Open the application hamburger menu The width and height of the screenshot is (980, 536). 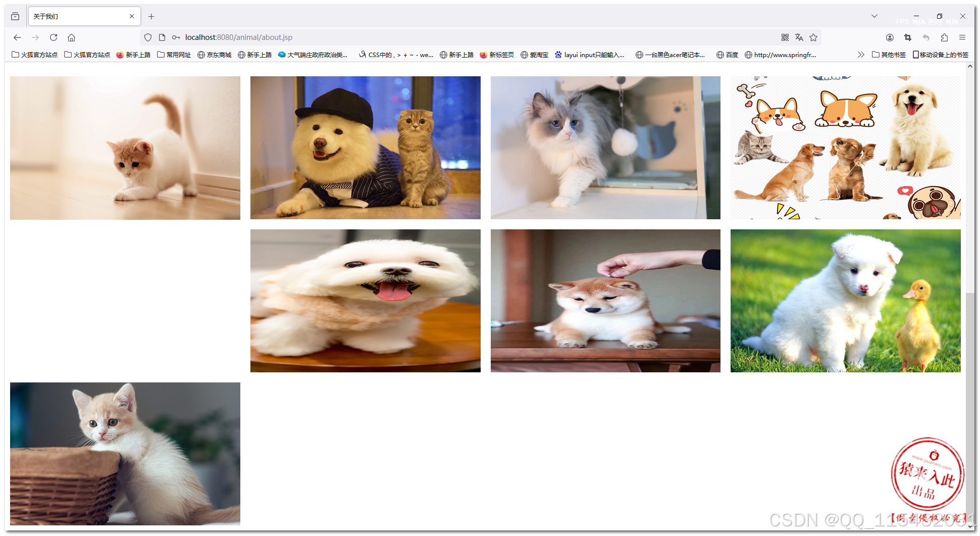962,37
